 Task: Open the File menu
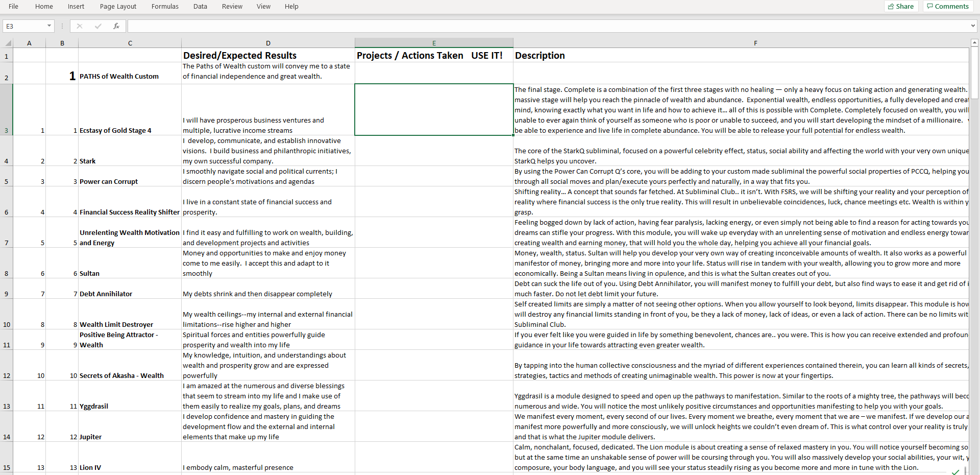click(x=13, y=6)
